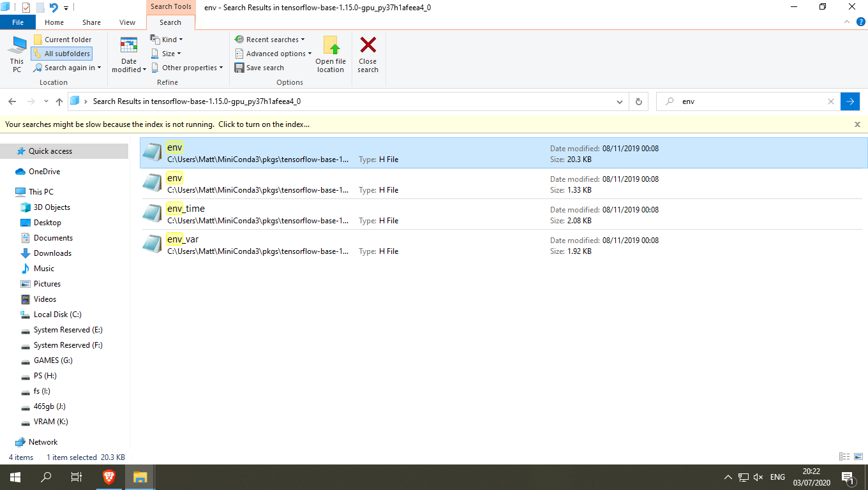Click the Up one level arrow
This screenshot has height=490, width=868.
[x=59, y=101]
